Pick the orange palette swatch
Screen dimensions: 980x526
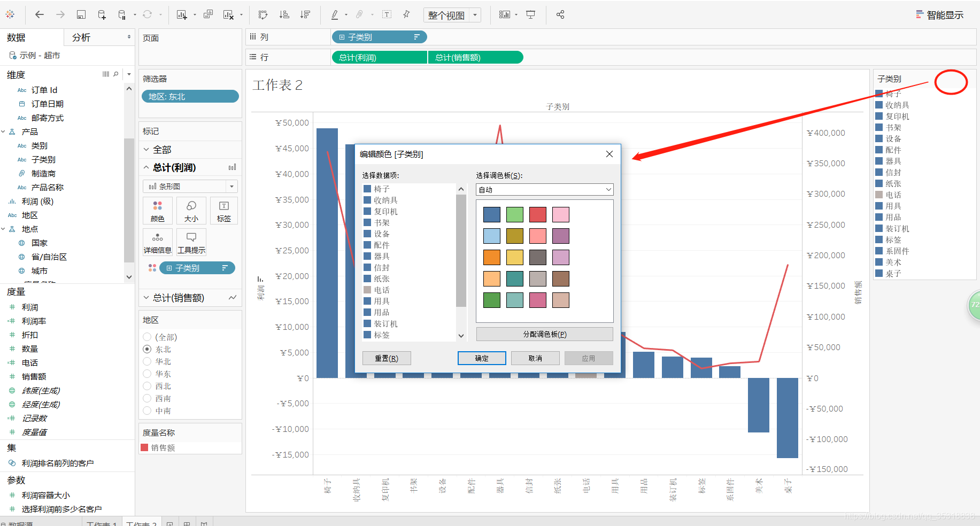(492, 257)
